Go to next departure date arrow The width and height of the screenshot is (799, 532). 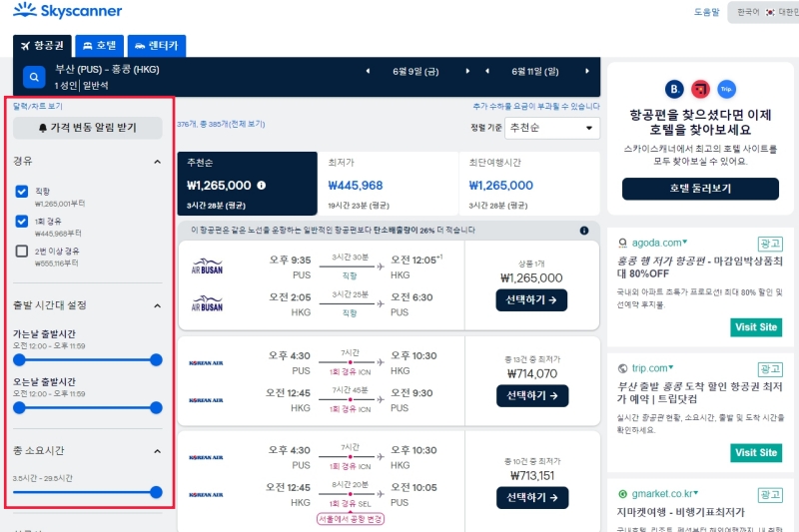pos(467,71)
